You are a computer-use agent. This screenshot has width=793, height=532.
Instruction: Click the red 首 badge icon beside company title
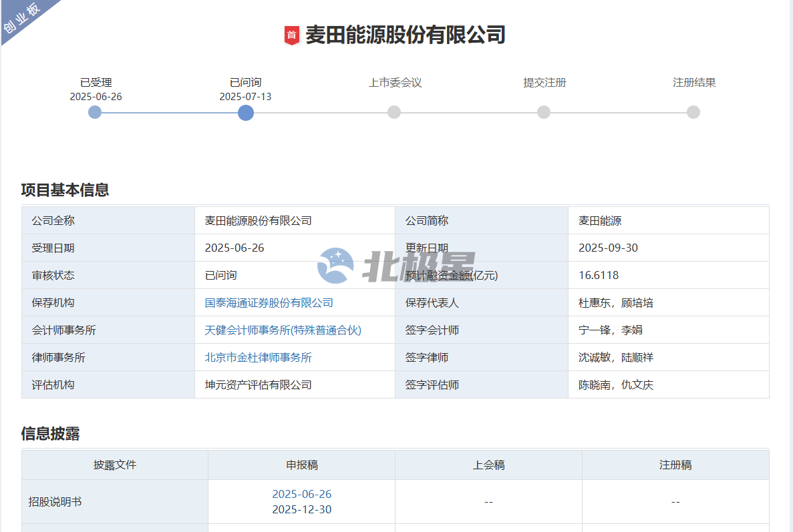[291, 35]
